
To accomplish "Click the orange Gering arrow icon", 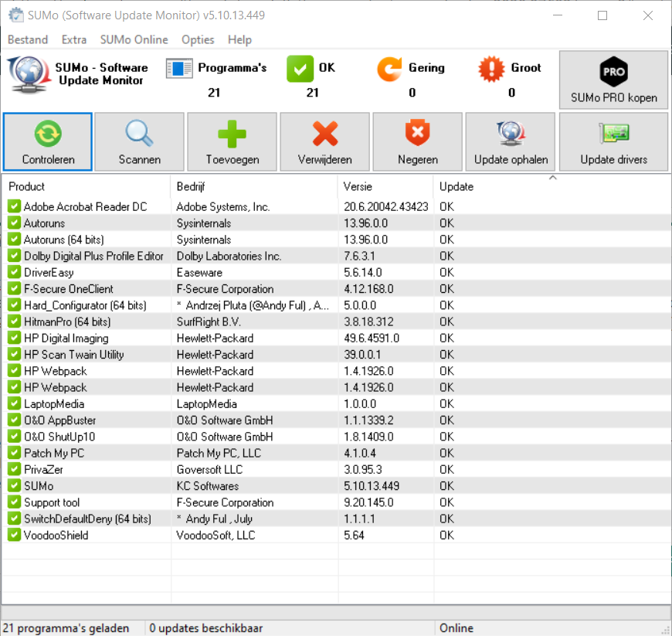I will [x=389, y=69].
